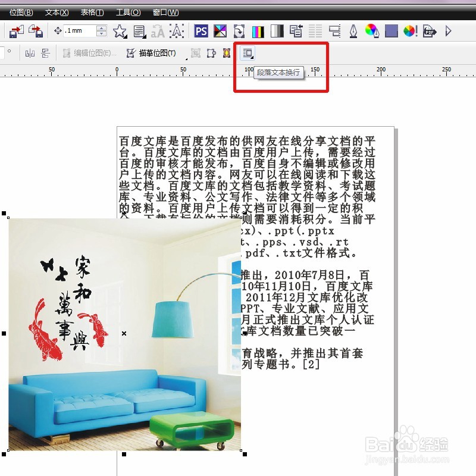Edit the .1 mm nudge value field
The image size is (476, 476).
click(80, 31)
